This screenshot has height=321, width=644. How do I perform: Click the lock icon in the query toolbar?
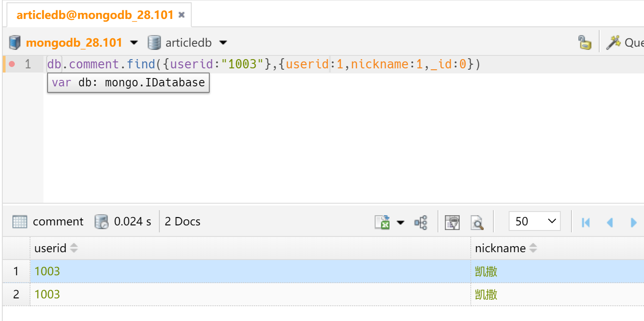coord(584,42)
